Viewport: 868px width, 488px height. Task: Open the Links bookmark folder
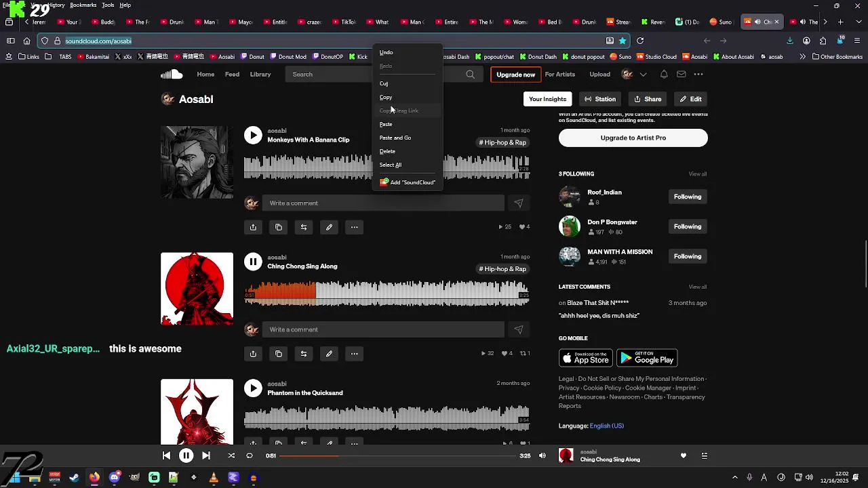tap(28, 57)
